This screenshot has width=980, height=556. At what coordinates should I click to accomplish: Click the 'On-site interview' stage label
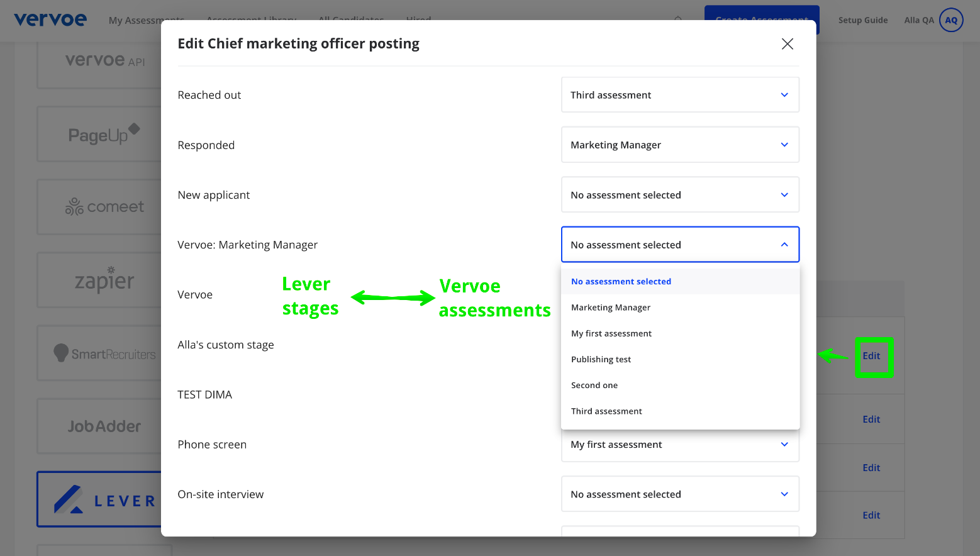click(x=220, y=494)
